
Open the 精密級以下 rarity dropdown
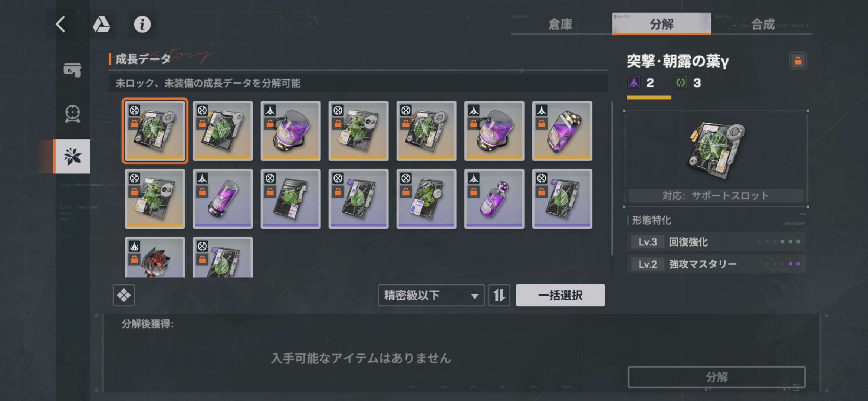[431, 296]
